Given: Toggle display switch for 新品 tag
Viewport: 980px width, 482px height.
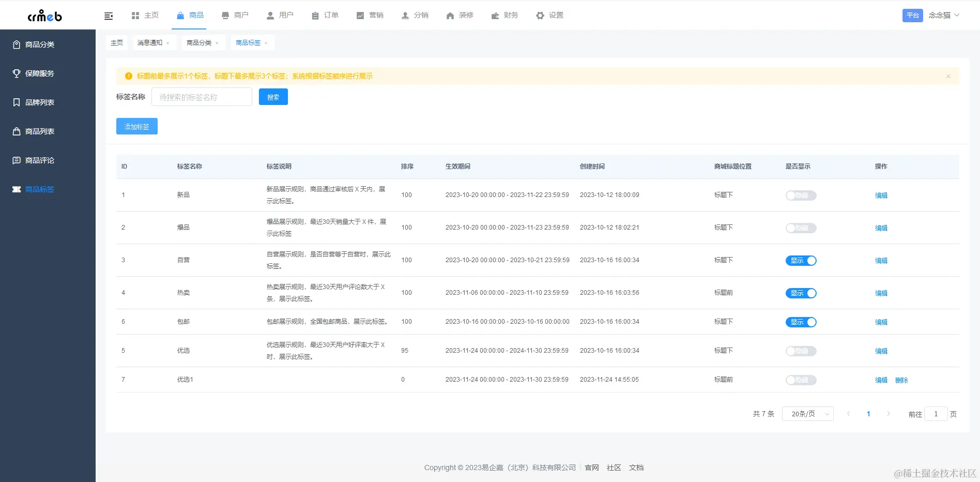Looking at the screenshot, I should click(801, 195).
